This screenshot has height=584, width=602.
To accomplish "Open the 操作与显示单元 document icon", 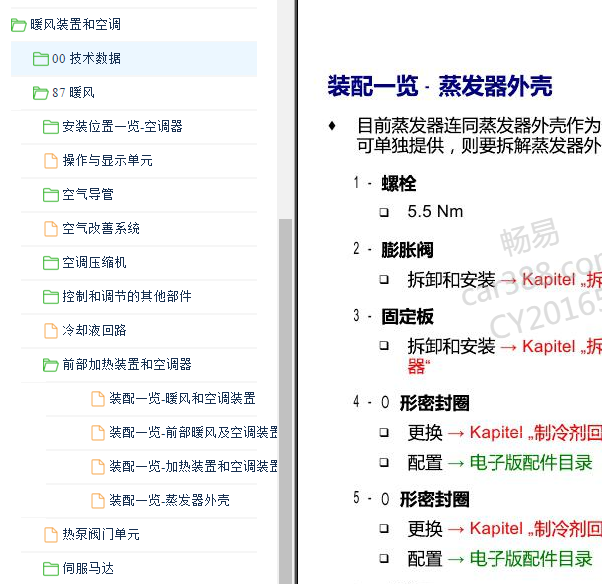I will coord(51,161).
